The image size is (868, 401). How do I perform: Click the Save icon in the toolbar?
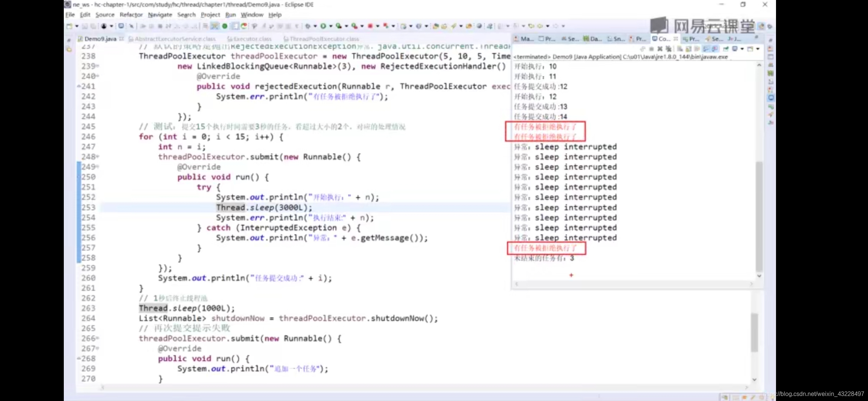coord(85,26)
